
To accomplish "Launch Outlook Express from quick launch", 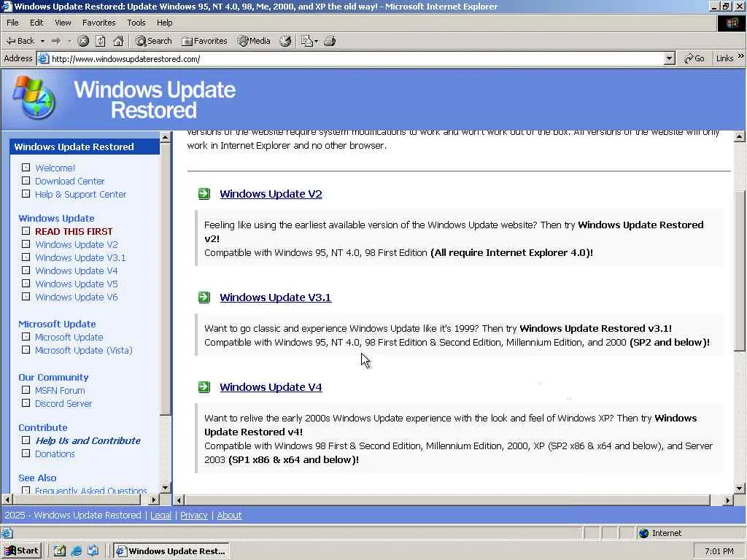I will pos(93,551).
